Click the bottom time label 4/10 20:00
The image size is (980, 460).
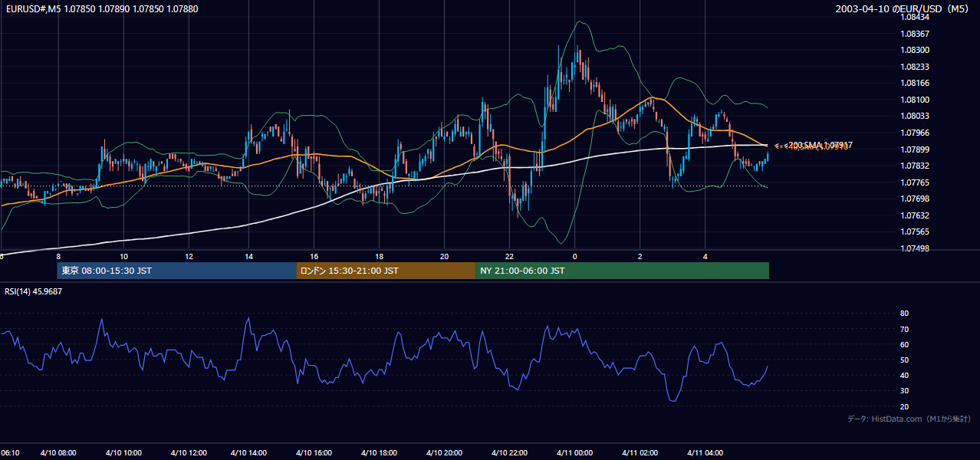[x=443, y=453]
